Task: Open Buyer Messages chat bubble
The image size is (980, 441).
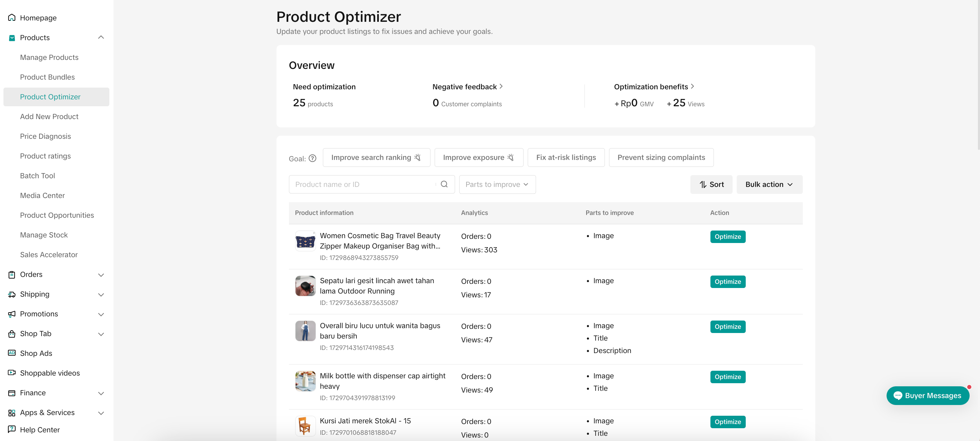Action: click(x=927, y=395)
